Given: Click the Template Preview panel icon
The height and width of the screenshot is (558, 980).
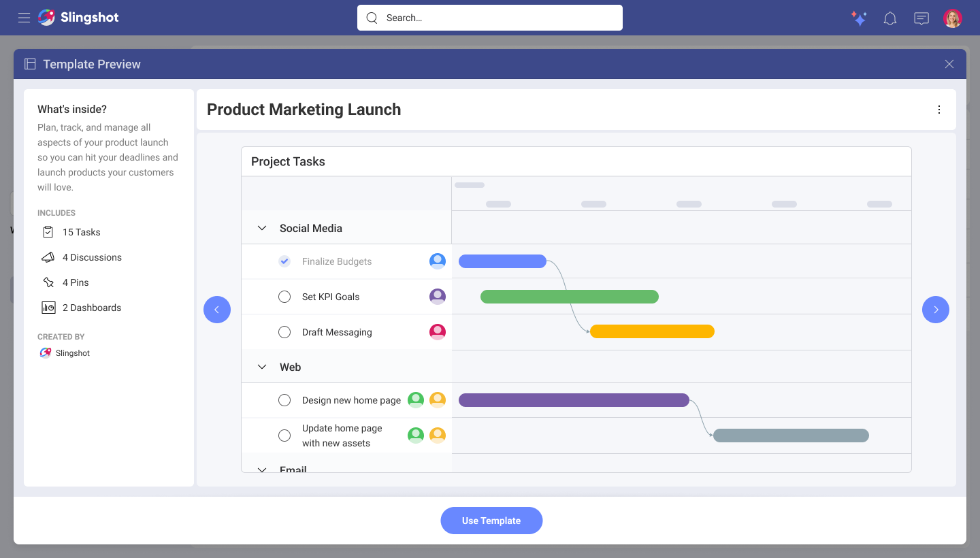Looking at the screenshot, I should [30, 64].
